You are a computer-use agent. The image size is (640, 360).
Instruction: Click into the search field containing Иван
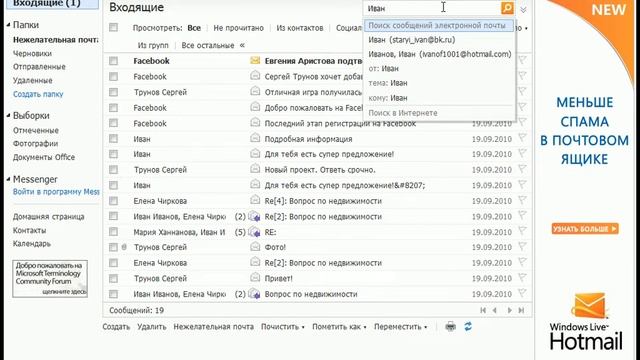432,8
